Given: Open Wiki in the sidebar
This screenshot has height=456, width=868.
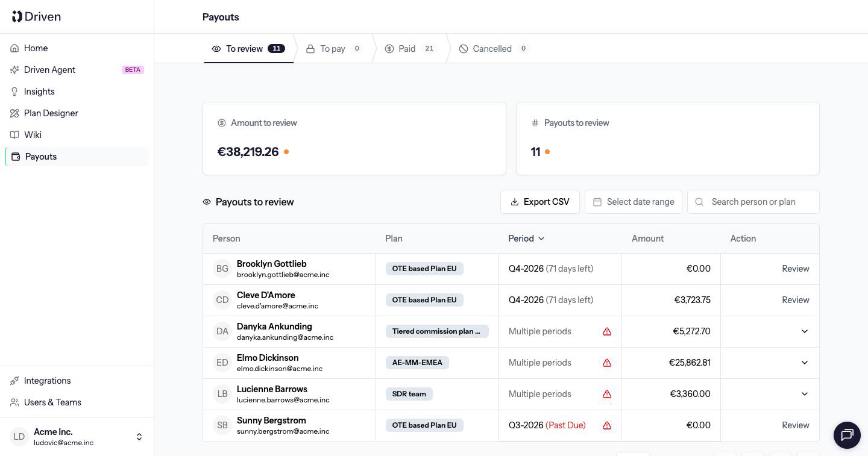Looking at the screenshot, I should pos(77,135).
